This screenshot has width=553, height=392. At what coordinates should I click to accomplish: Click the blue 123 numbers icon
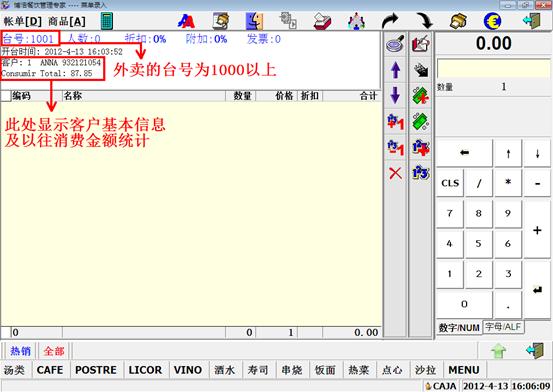point(421,173)
